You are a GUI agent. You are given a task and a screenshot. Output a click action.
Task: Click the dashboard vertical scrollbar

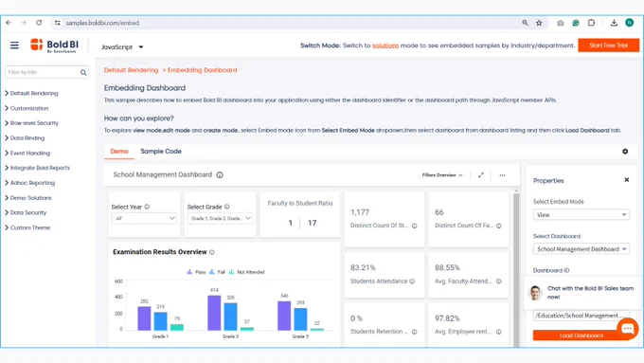tap(516, 269)
